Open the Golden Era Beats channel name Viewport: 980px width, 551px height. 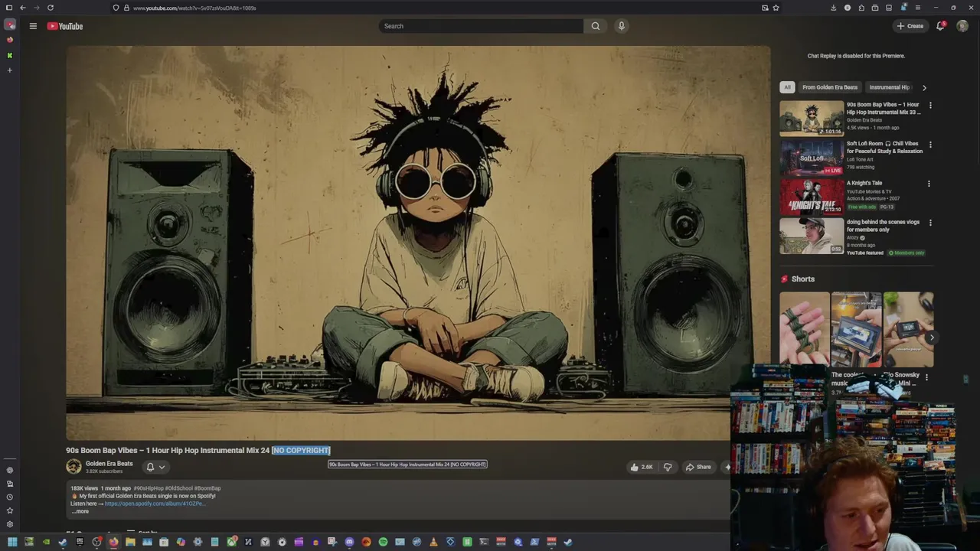pyautogui.click(x=109, y=464)
